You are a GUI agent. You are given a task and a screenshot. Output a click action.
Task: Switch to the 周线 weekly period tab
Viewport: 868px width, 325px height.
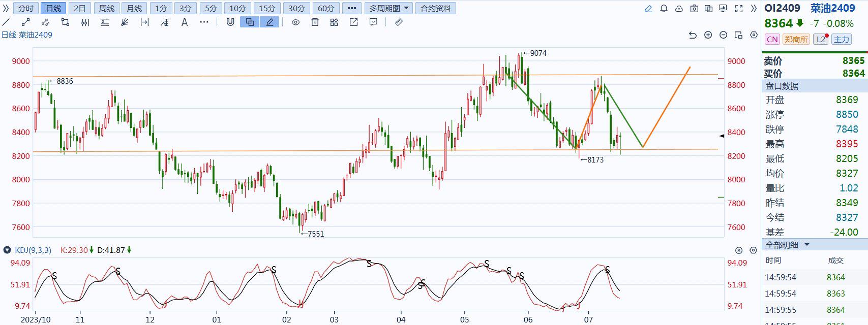[107, 9]
